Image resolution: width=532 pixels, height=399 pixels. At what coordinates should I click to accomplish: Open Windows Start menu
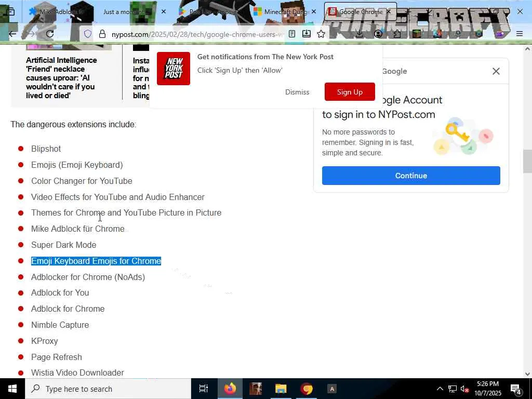(12, 389)
